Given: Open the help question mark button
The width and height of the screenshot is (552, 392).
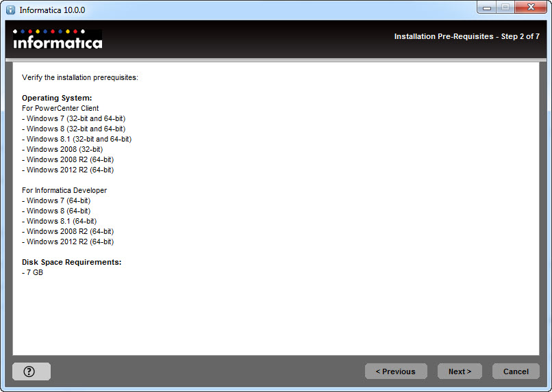Looking at the screenshot, I should tap(32, 371).
